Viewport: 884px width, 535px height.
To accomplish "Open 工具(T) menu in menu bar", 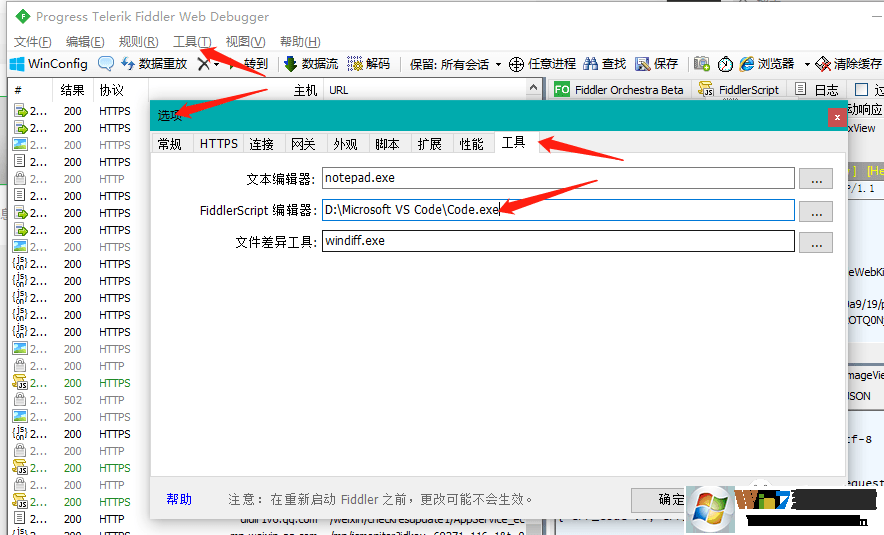I will pyautogui.click(x=192, y=42).
